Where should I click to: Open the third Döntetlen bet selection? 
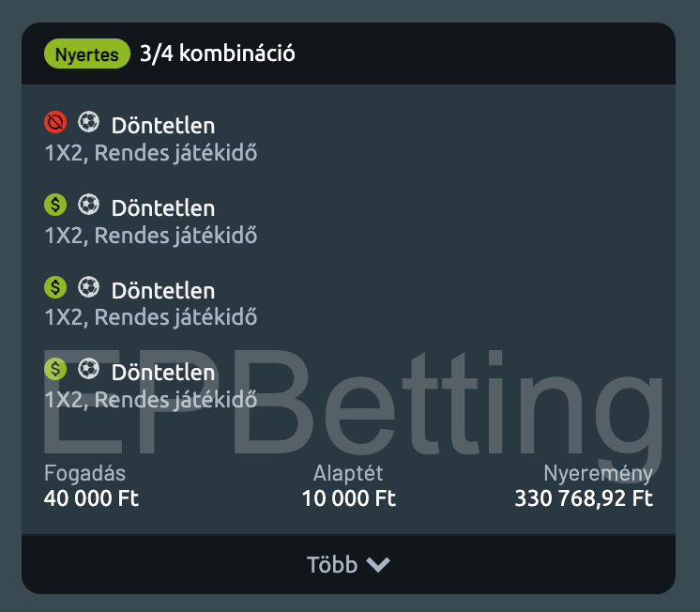(x=163, y=291)
